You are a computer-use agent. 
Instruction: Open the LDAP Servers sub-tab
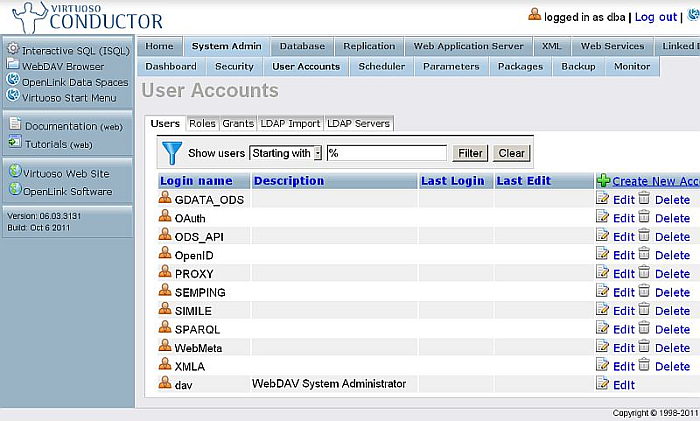(x=358, y=124)
